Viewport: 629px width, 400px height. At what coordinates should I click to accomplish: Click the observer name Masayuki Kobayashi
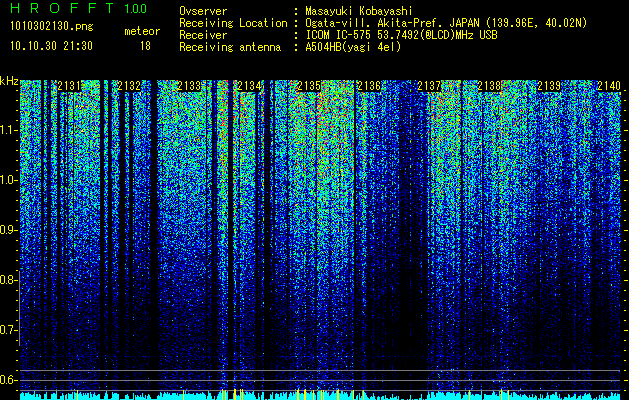tap(359, 11)
